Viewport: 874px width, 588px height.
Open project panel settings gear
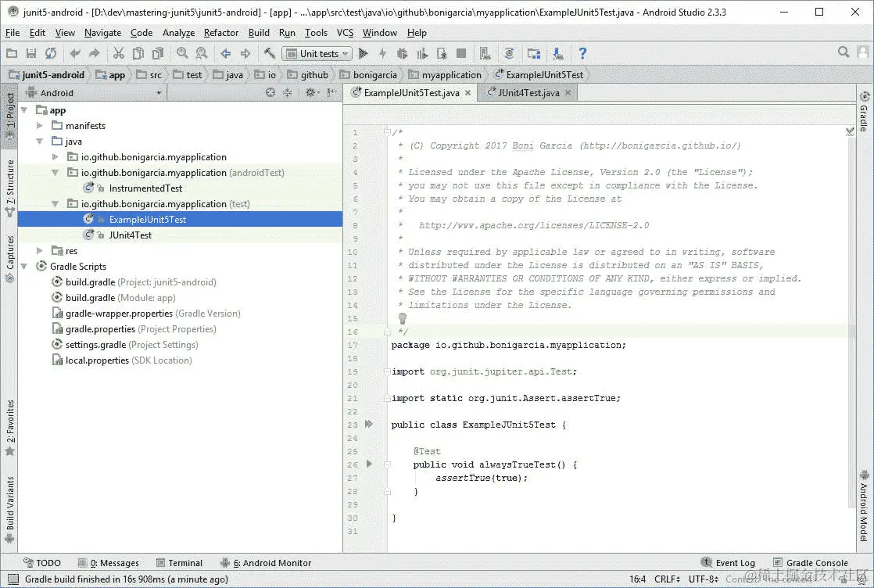[x=311, y=92]
